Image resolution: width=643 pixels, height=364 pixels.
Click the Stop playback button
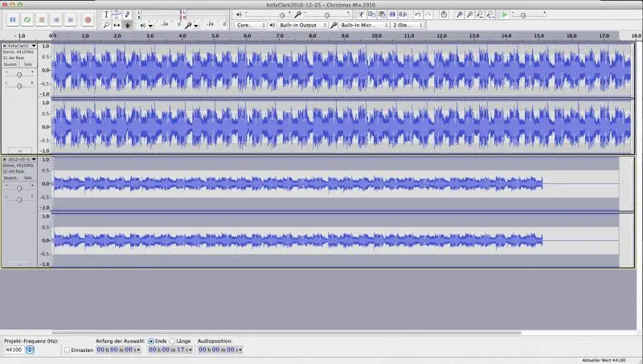point(42,18)
